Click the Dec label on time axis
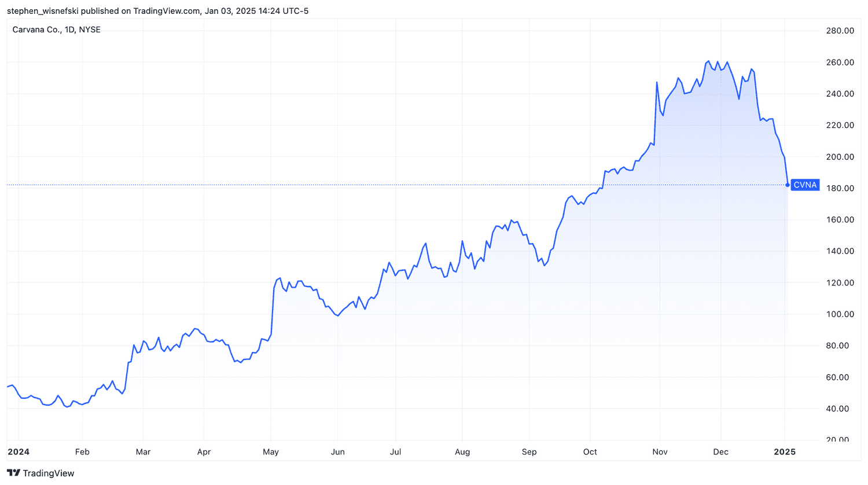The image size is (868, 485). point(720,452)
